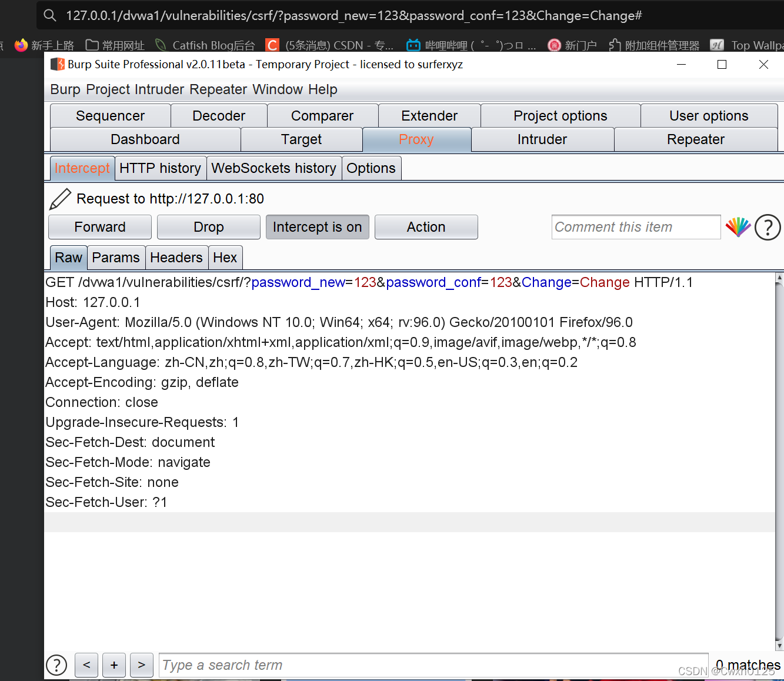Click the browser address bar search icon
Viewport: 784px width, 681px height.
[50, 15]
